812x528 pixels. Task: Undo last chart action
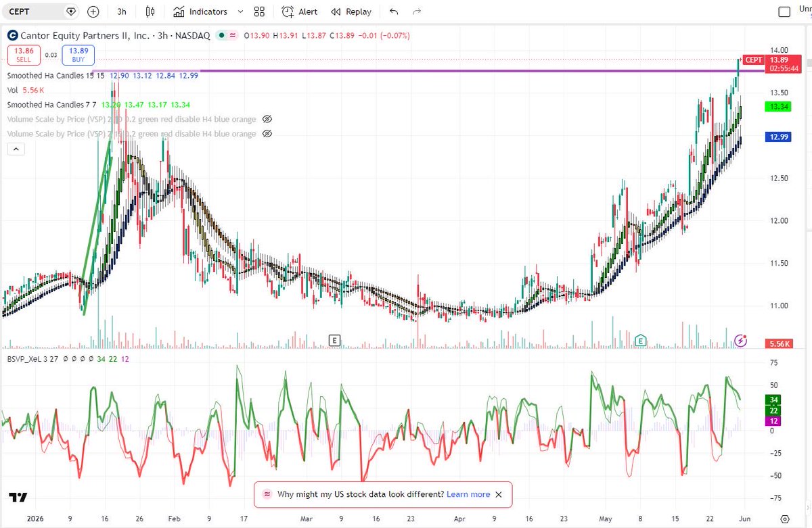coord(394,11)
